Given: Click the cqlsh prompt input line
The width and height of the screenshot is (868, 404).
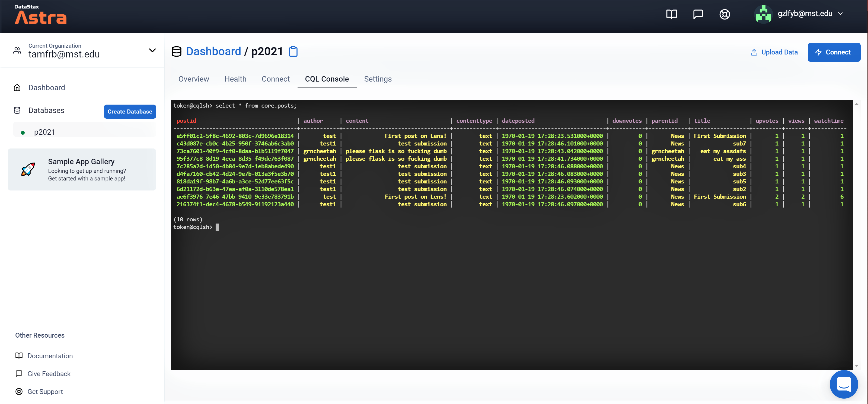Looking at the screenshot, I should tap(217, 227).
